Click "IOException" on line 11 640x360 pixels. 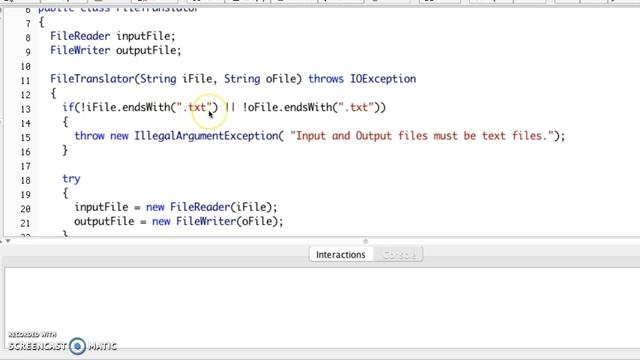pyautogui.click(x=383, y=79)
